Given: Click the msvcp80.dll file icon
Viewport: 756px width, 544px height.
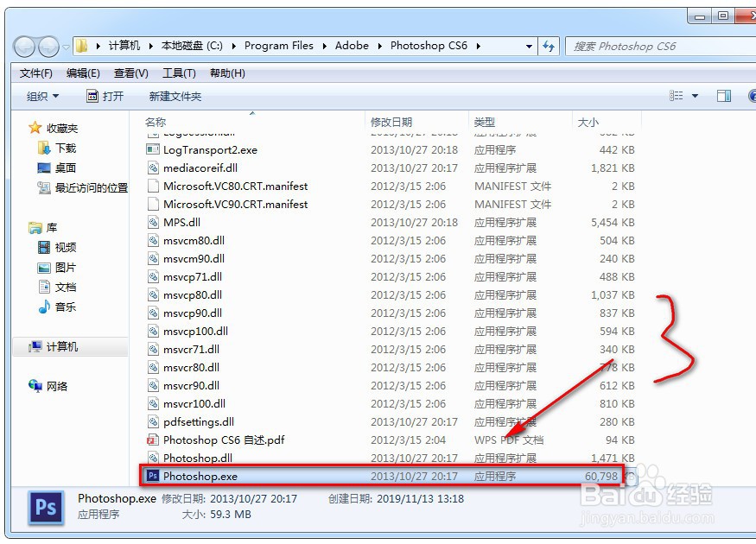Looking at the screenshot, I should click(153, 295).
